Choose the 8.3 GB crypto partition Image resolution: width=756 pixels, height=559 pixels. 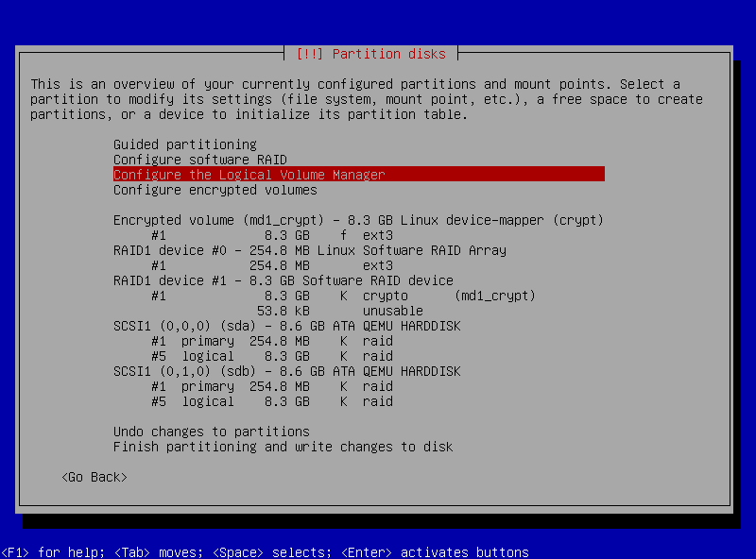point(340,296)
